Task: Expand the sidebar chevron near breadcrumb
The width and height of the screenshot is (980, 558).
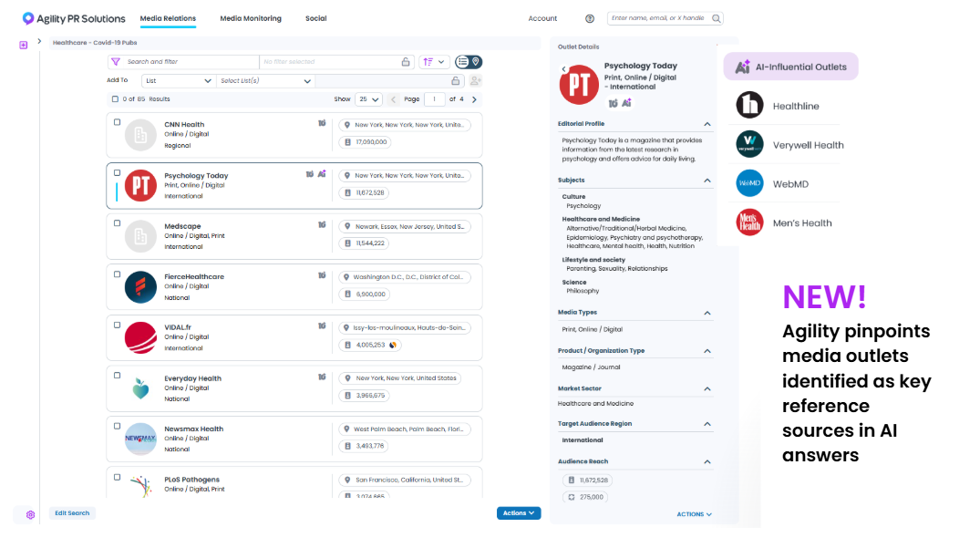Action: coord(39,41)
